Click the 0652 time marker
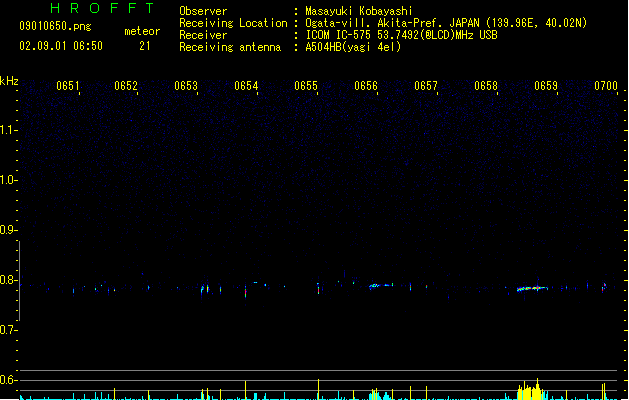Viewport: 629px width, 400px height. pyautogui.click(x=126, y=86)
